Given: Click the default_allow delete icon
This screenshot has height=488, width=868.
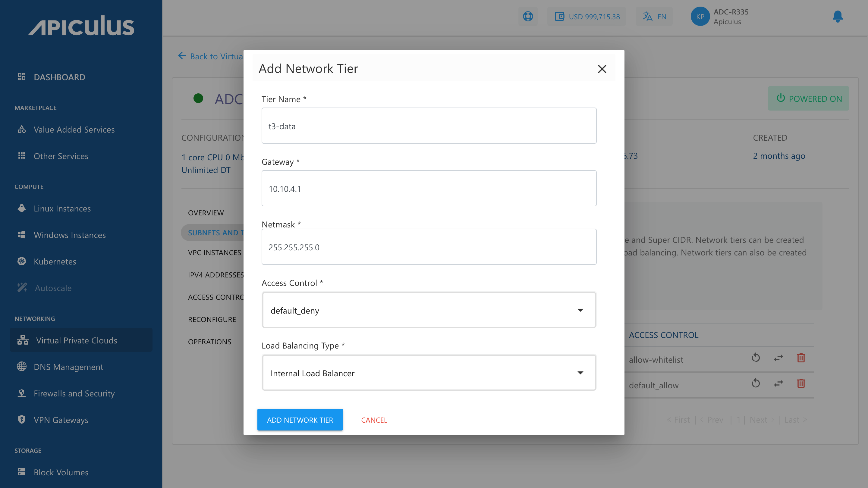Looking at the screenshot, I should coord(800,384).
